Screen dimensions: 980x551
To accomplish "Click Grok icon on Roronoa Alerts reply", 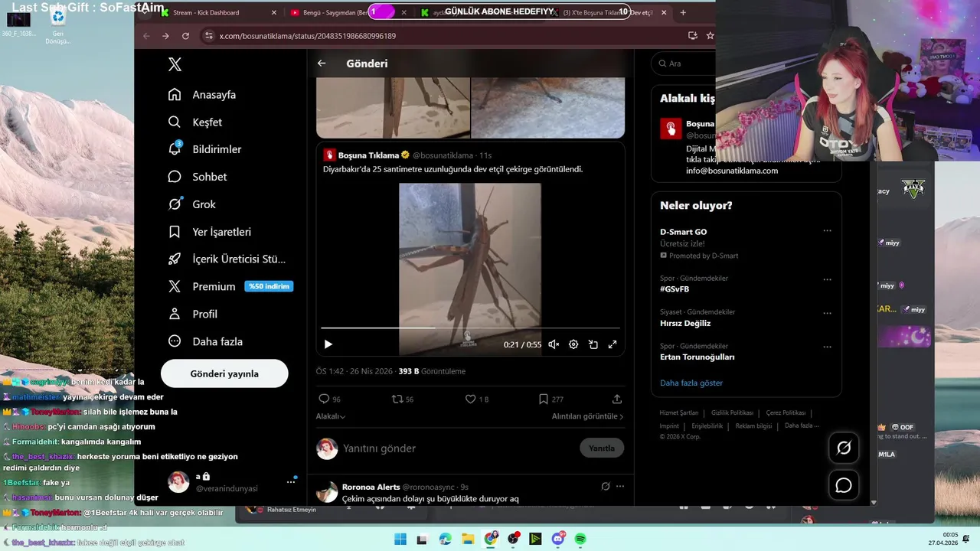I will point(606,486).
